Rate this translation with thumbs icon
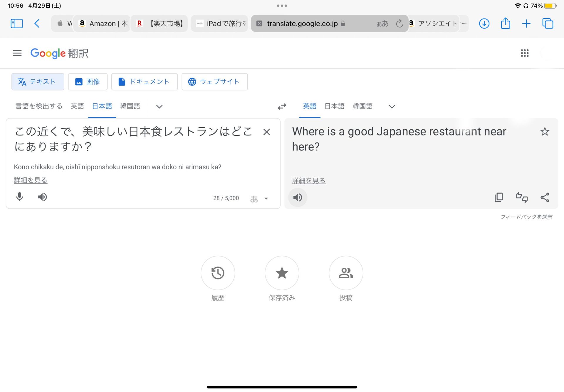 tap(522, 197)
